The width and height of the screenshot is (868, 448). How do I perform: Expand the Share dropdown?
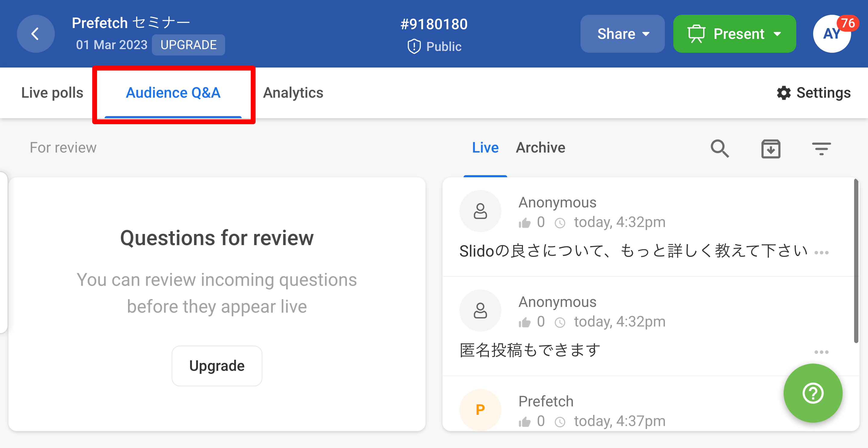(622, 34)
